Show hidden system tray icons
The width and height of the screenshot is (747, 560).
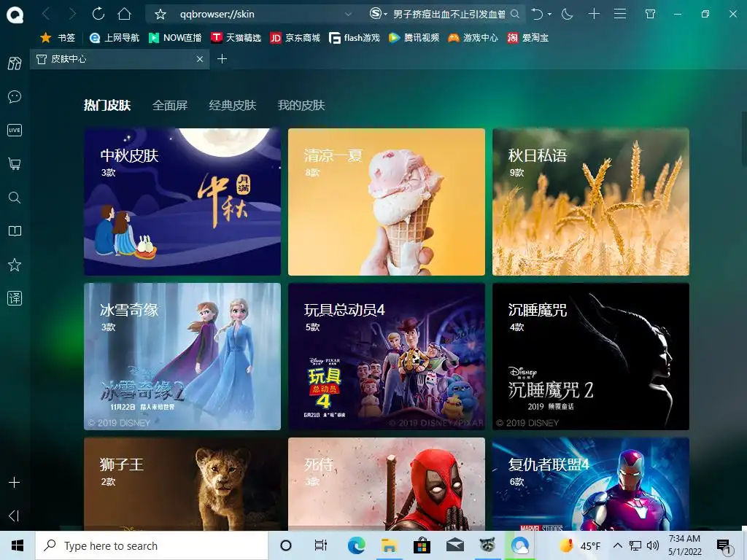tap(617, 545)
